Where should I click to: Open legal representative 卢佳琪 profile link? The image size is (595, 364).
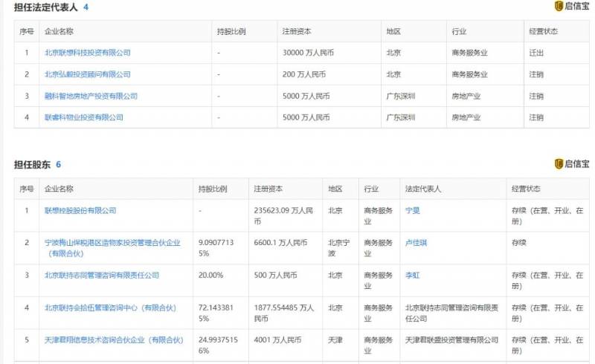[x=416, y=243]
